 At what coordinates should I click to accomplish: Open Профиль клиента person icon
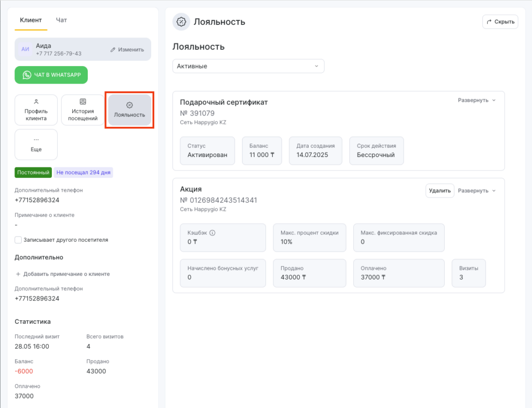[x=36, y=102]
